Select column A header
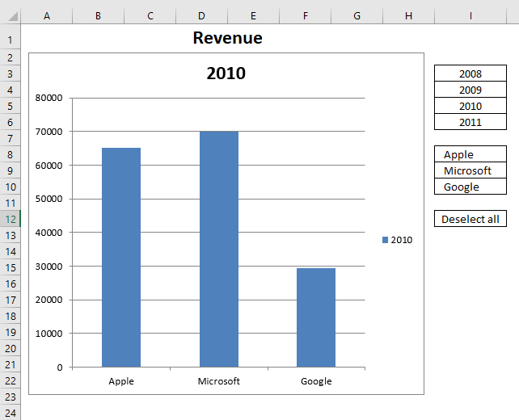The width and height of the screenshot is (519, 420). pos(47,16)
